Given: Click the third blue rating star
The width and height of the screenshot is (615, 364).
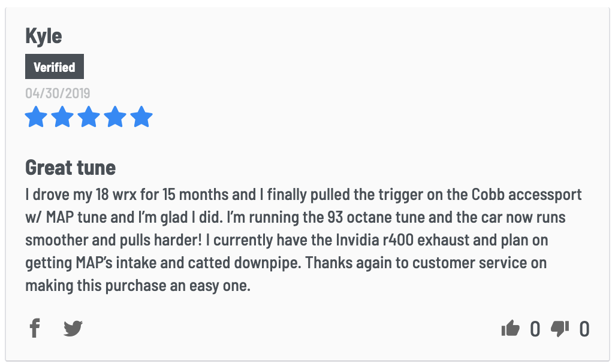Looking at the screenshot, I should coord(89,117).
